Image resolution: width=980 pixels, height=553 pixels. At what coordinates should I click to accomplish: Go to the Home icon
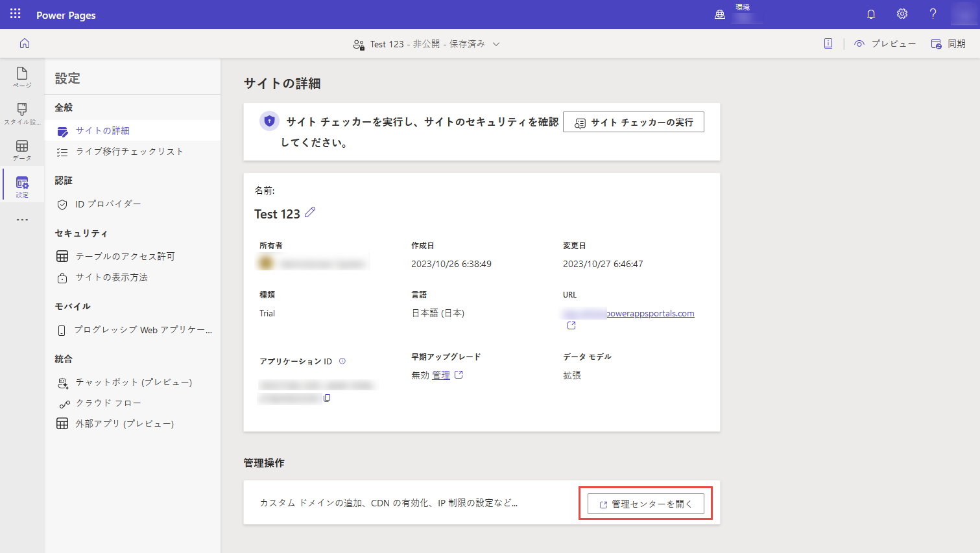click(x=25, y=43)
